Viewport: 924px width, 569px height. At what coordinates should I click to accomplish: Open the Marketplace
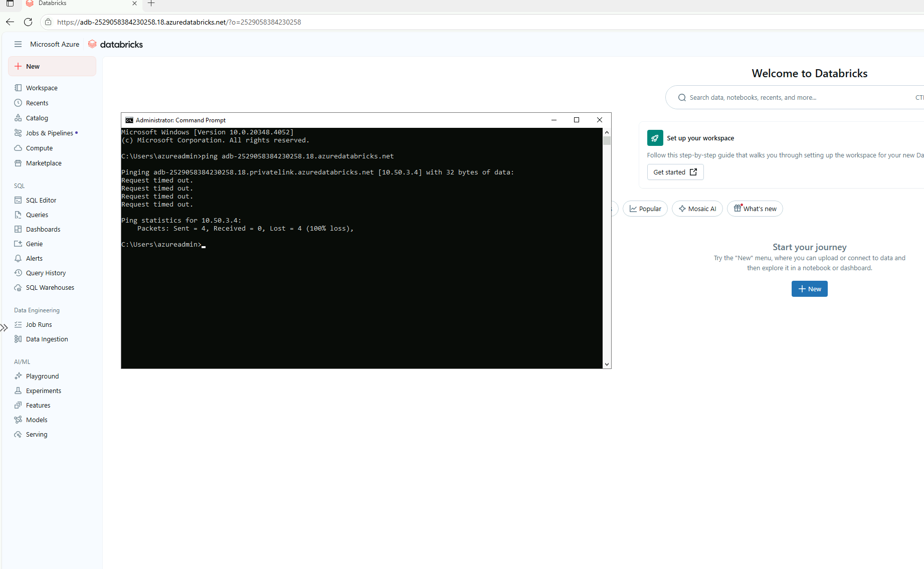tap(44, 163)
